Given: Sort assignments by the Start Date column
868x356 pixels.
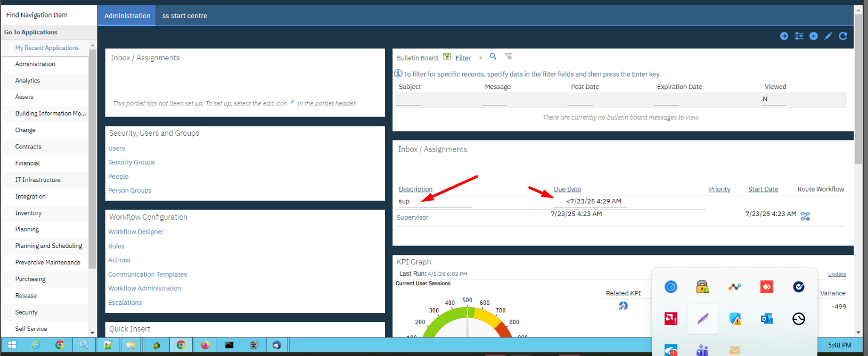Looking at the screenshot, I should point(763,189).
